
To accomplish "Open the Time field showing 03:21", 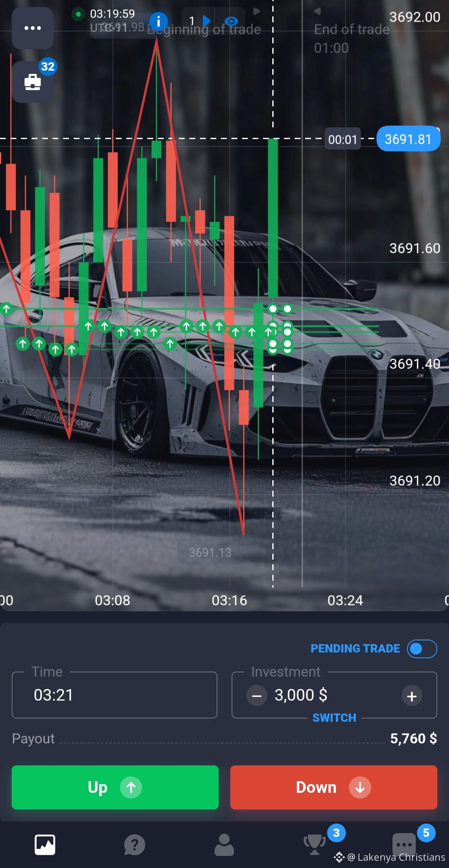I will point(114,695).
